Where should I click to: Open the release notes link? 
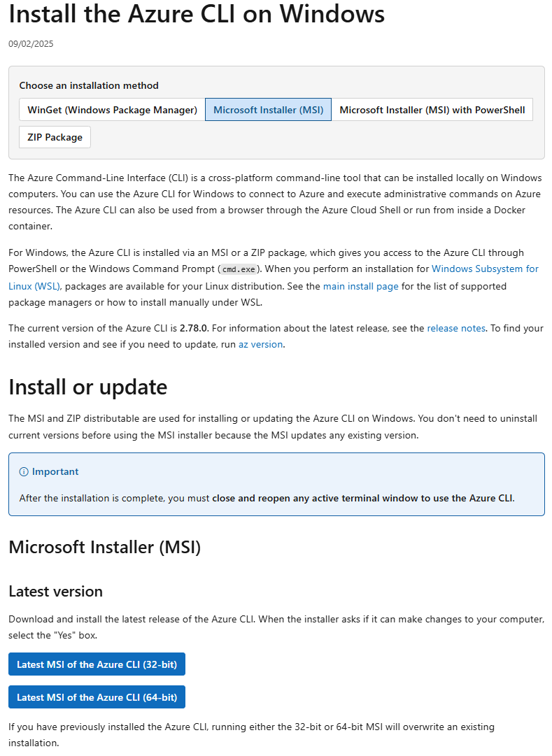455,328
